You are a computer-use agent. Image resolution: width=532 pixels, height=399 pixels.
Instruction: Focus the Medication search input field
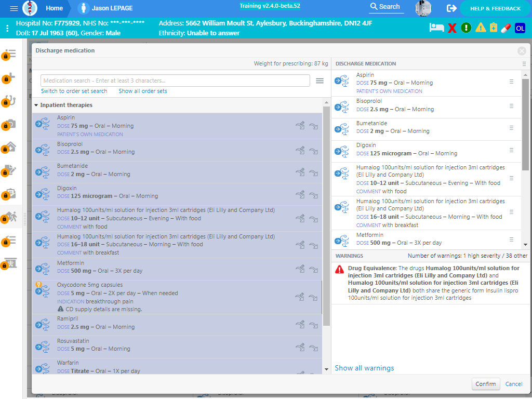click(x=175, y=81)
